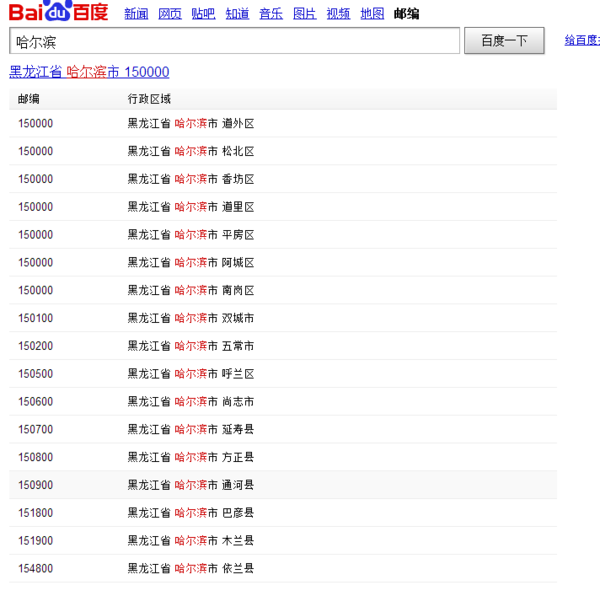The image size is (600, 596).
Task: Select row 黑龙江省 哈尔滨市 巴彦县
Action: click(283, 513)
